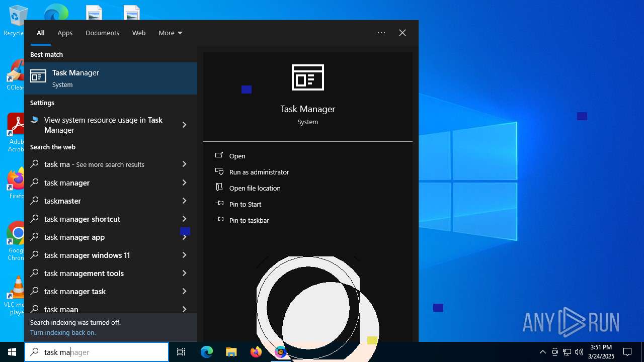
Task: Click the search magnifier icon in taskbar box
Action: coord(35,352)
